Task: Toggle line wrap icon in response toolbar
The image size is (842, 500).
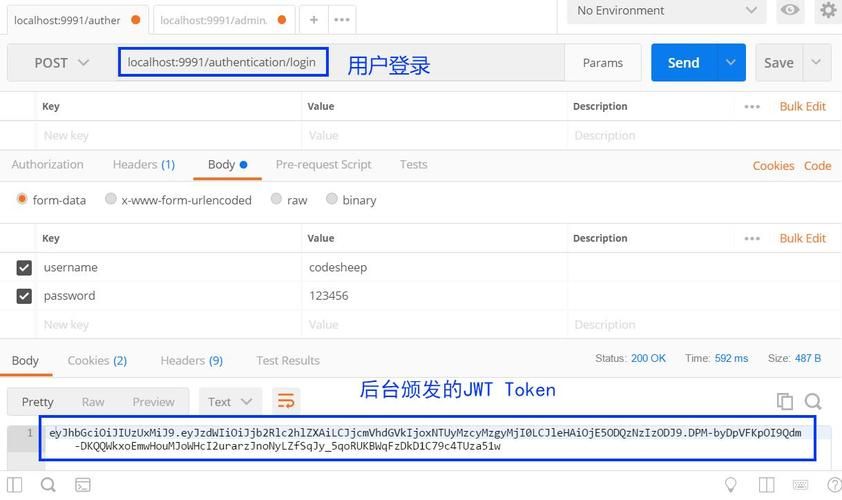Action: tap(286, 401)
